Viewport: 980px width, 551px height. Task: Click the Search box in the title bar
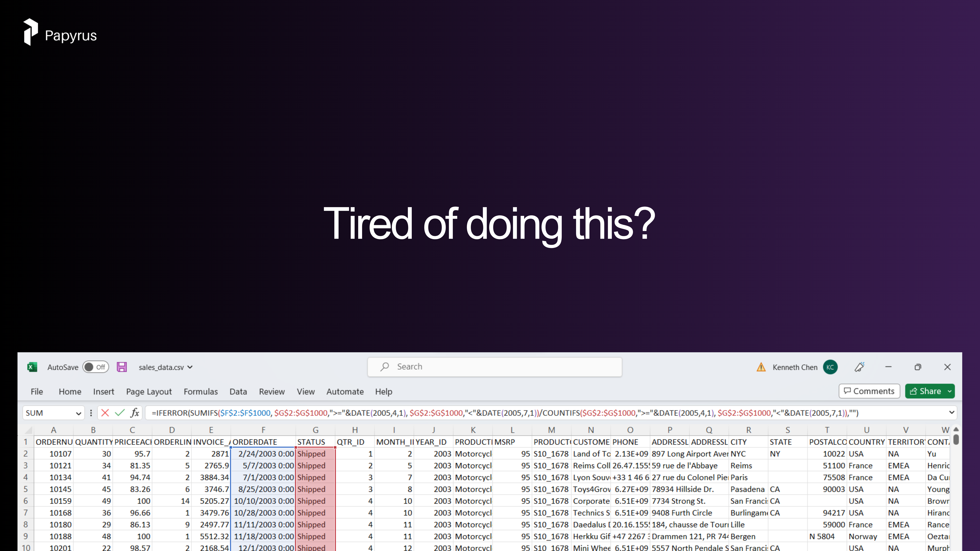pyautogui.click(x=495, y=367)
